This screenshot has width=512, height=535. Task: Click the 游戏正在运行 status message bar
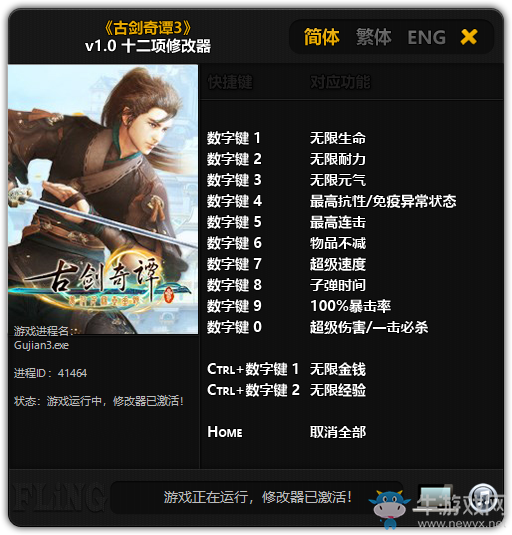[x=257, y=497]
